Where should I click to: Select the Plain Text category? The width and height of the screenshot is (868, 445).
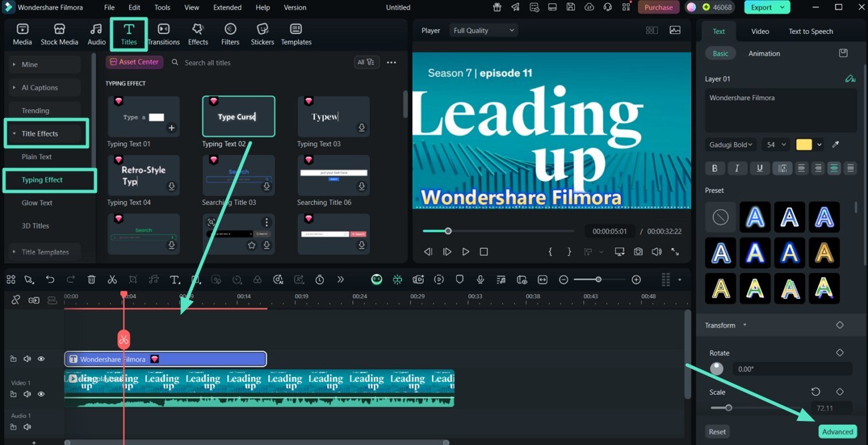(x=37, y=157)
